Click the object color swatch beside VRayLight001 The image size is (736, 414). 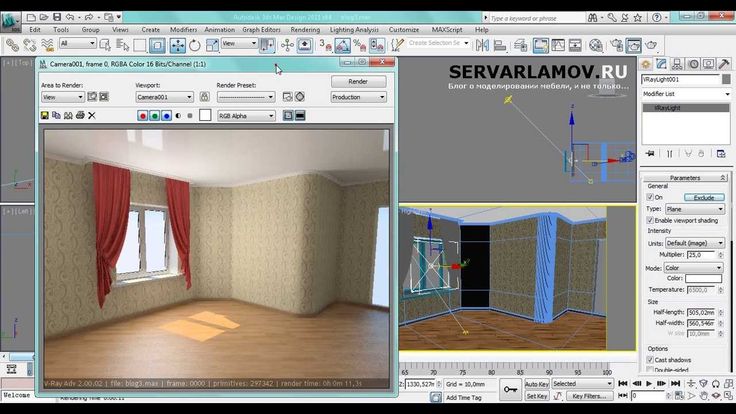[x=726, y=79]
